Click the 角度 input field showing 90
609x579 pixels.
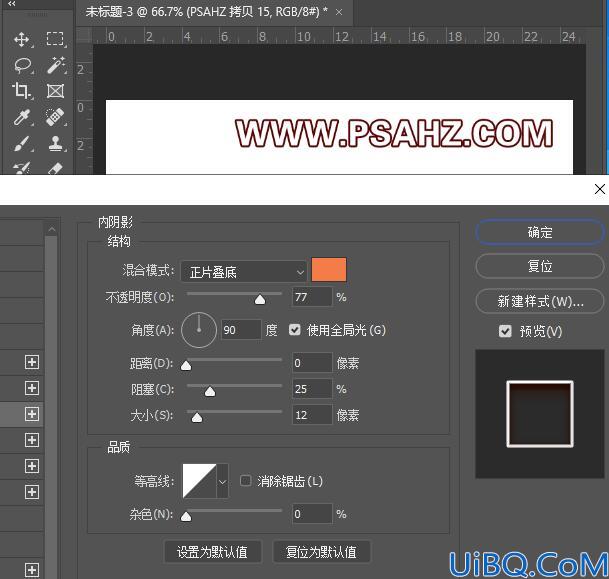pyautogui.click(x=241, y=330)
